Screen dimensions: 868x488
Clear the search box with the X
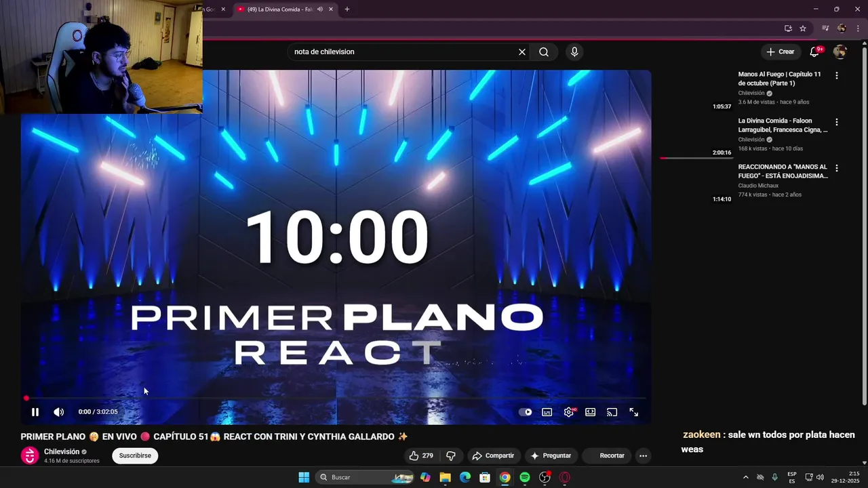click(522, 52)
